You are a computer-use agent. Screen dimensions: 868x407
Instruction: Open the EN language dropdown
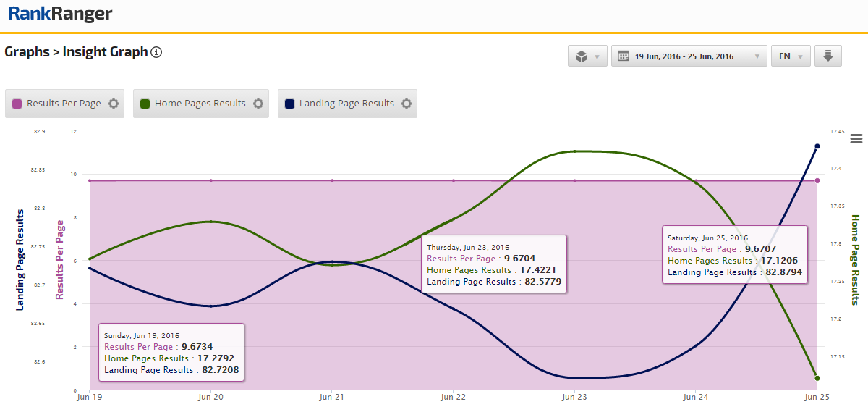(x=791, y=56)
